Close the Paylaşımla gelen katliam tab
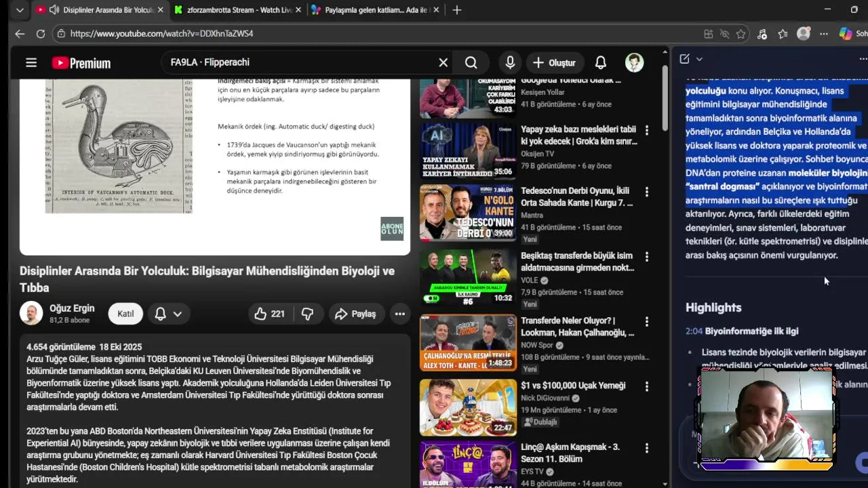Screen dimensions: 868x488 coord(436,10)
